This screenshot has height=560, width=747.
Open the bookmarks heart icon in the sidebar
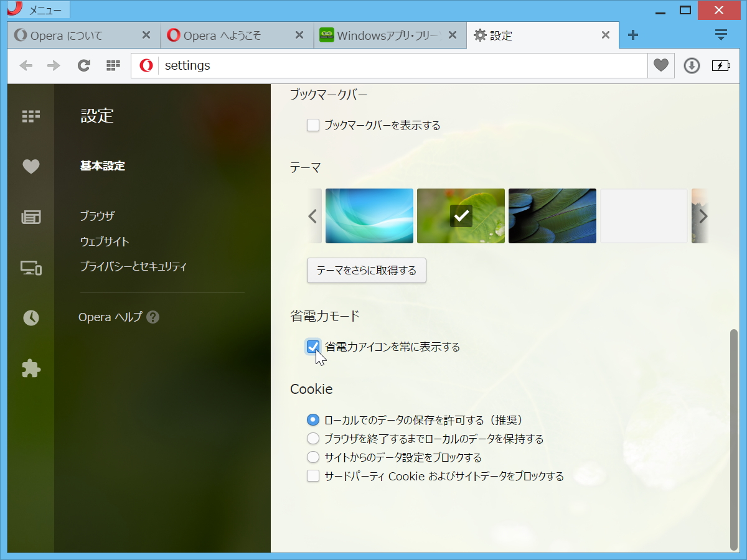coord(31,166)
